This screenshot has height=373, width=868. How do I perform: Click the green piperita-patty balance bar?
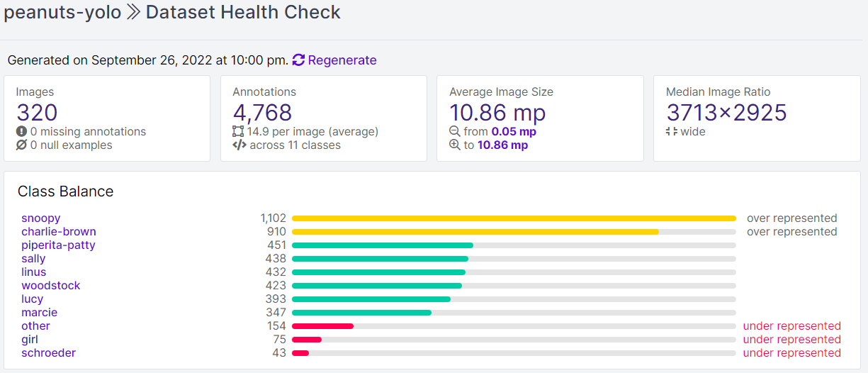[x=383, y=245]
